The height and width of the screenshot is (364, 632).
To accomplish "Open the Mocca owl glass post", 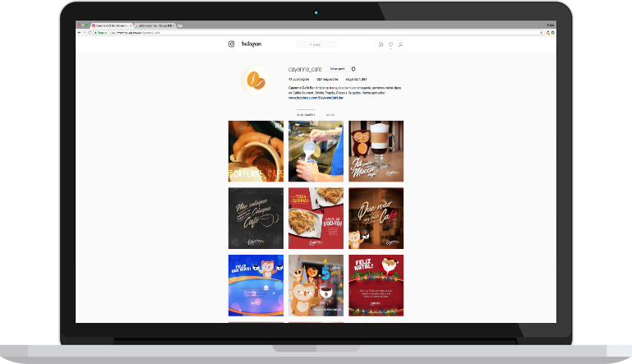I will pos(376,151).
